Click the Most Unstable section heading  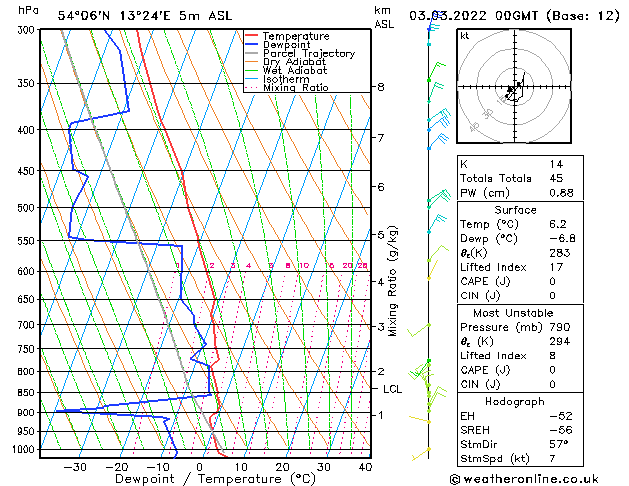[x=513, y=313]
